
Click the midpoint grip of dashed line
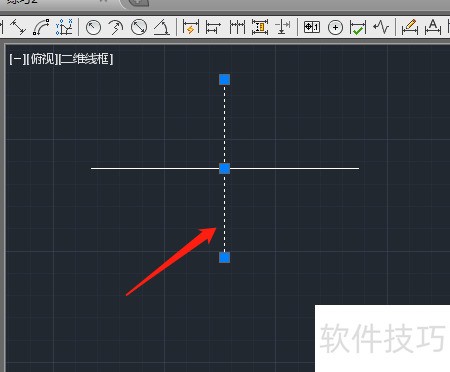point(225,169)
